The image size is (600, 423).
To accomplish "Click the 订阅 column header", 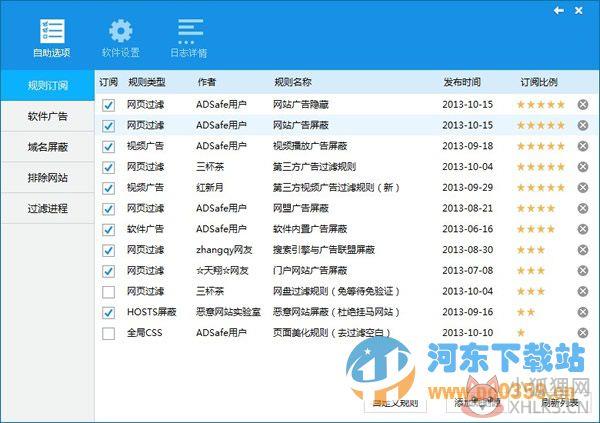I will click(x=109, y=82).
